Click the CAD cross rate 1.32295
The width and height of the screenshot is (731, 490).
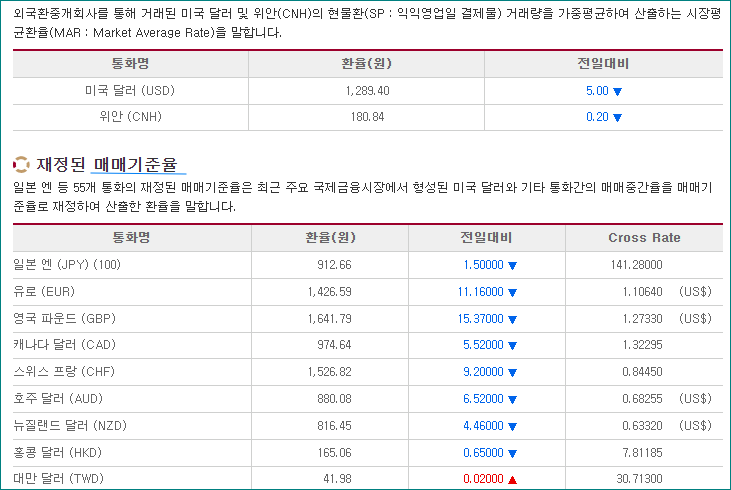tap(642, 345)
